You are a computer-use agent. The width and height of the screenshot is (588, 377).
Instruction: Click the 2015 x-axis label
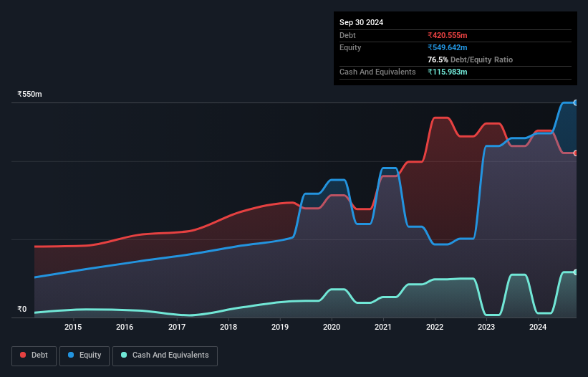click(x=73, y=327)
